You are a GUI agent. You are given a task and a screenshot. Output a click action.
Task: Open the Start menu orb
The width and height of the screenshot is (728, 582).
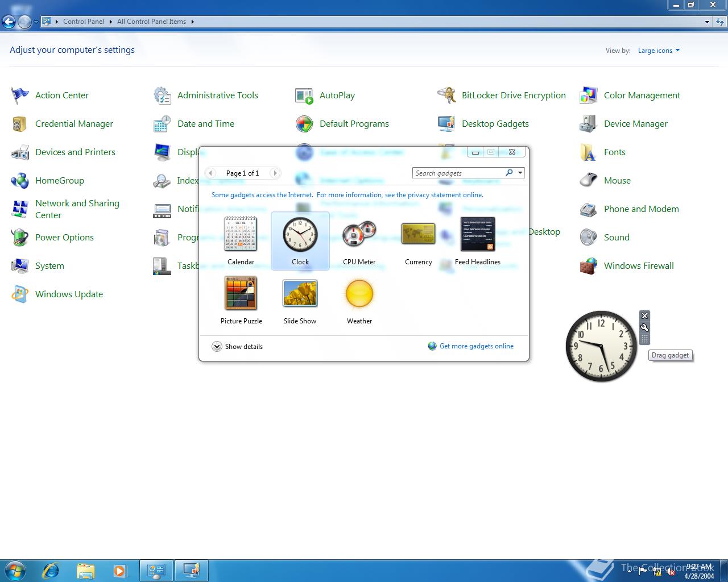point(15,570)
